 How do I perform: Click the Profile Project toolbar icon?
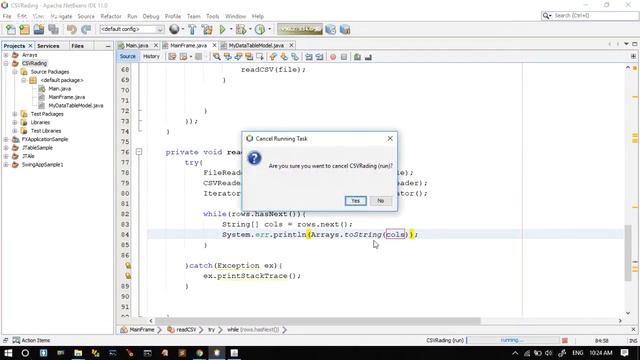[x=260, y=29]
